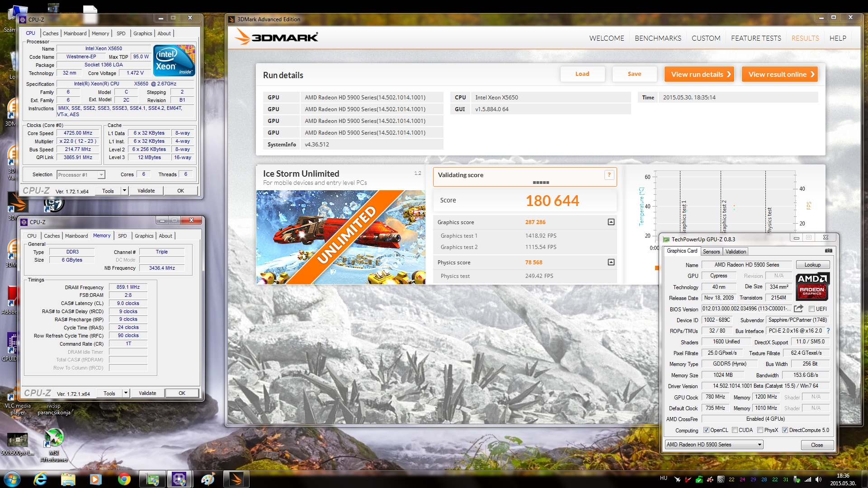Viewport: 868px width, 488px height.
Task: Click the Save button in Run details
Action: [634, 74]
